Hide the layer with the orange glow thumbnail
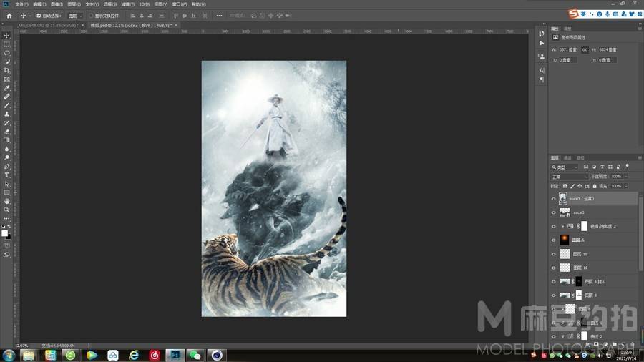The height and width of the screenshot is (362, 644). [x=553, y=240]
